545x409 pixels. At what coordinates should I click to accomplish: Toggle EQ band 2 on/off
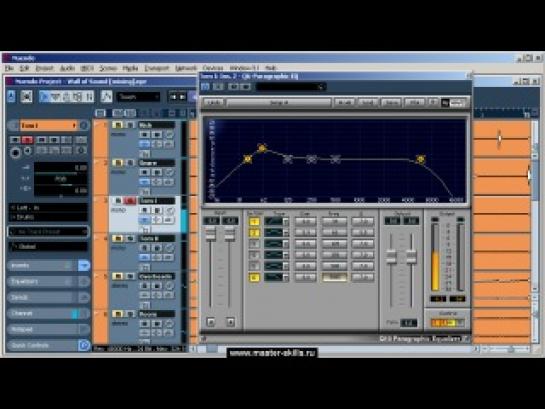254,232
